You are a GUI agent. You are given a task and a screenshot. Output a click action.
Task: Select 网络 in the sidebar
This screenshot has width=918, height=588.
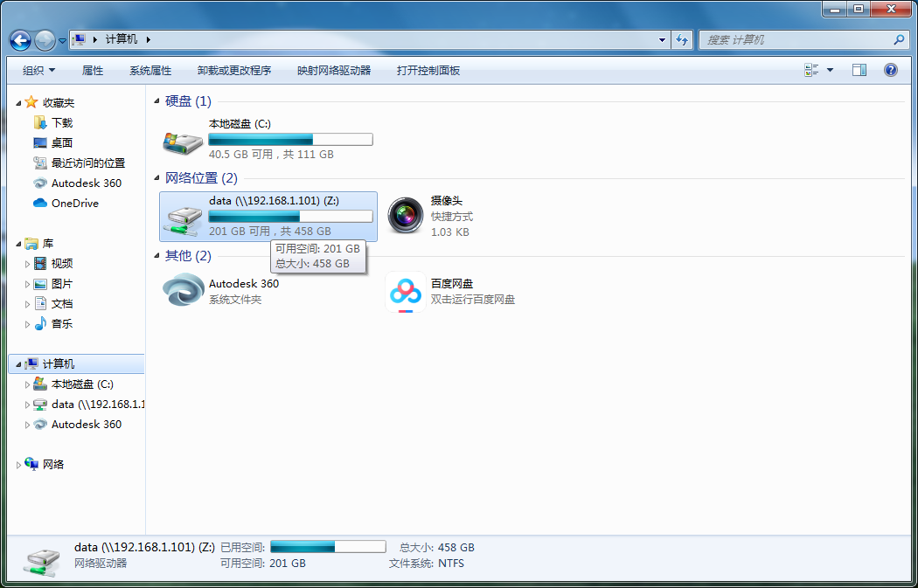(45, 465)
